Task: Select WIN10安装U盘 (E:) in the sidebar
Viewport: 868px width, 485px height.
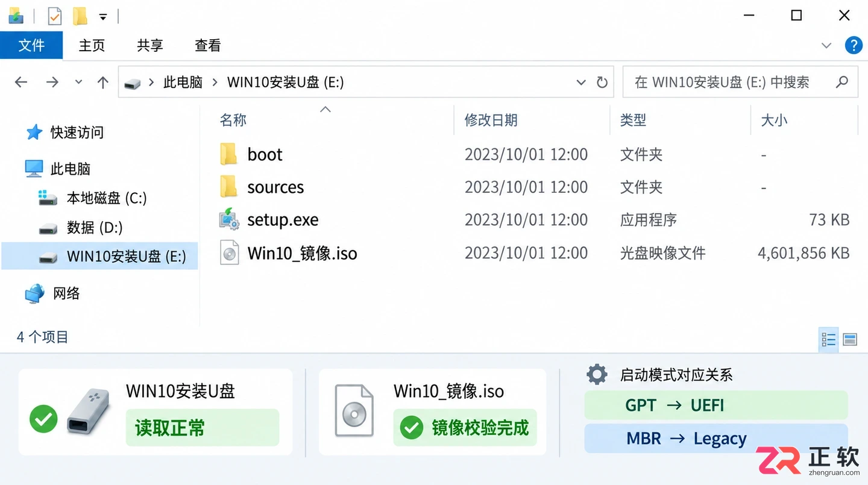Action: point(99,256)
